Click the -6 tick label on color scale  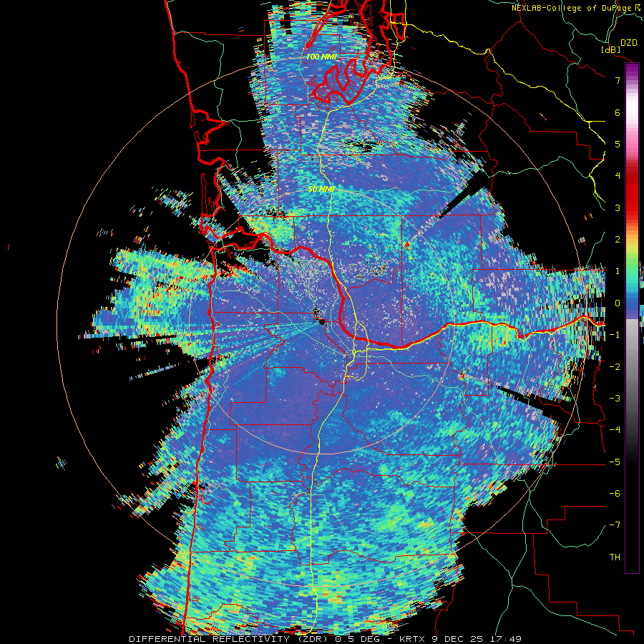tap(615, 494)
